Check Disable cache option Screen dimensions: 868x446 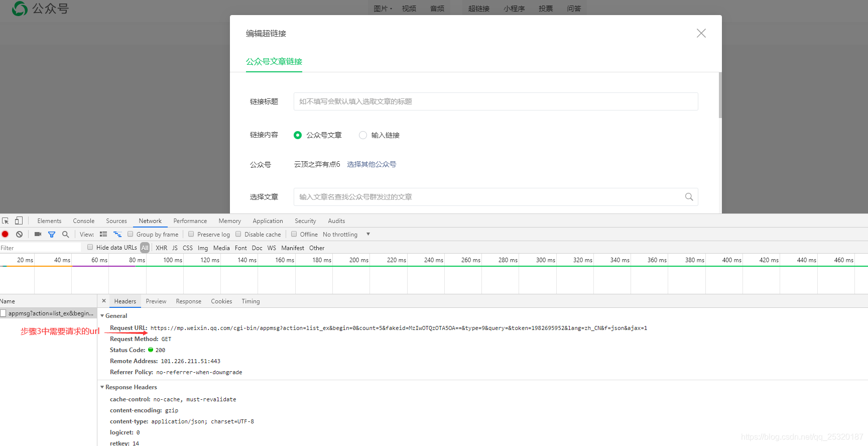[x=238, y=234]
